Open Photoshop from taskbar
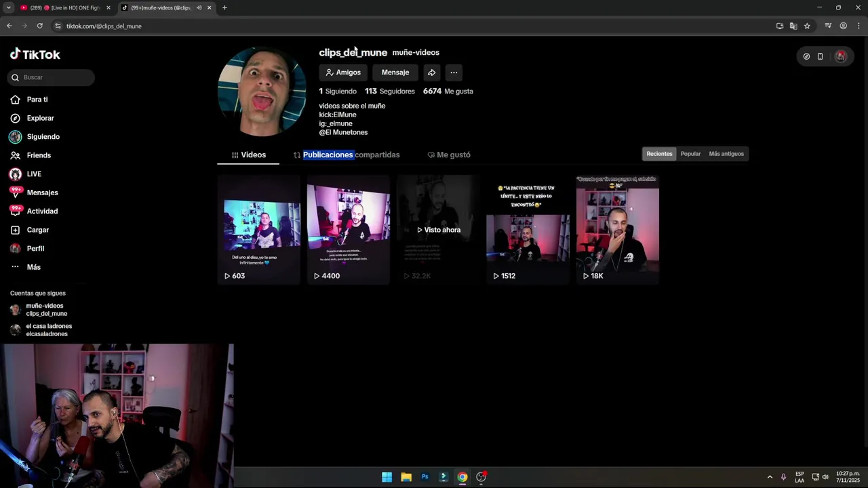 point(425,477)
